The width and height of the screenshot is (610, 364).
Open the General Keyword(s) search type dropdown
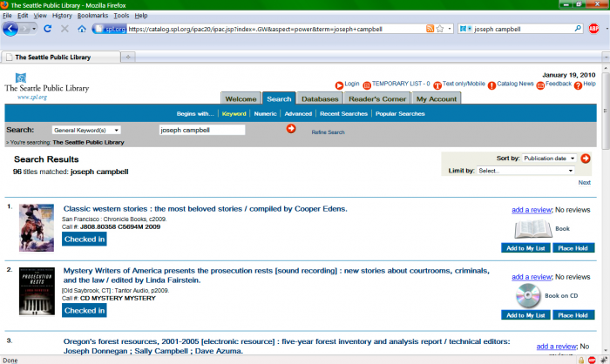click(86, 130)
